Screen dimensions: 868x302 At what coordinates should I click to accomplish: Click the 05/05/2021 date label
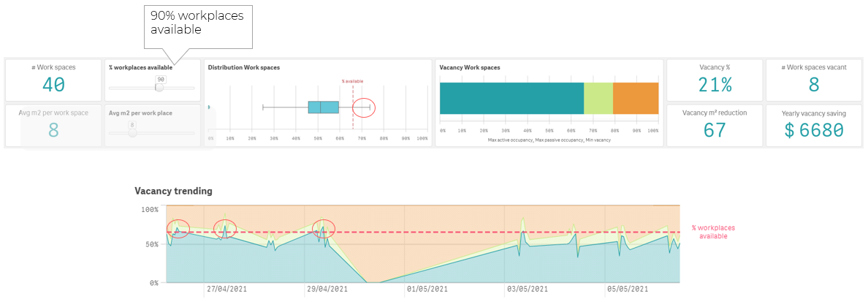click(x=627, y=290)
